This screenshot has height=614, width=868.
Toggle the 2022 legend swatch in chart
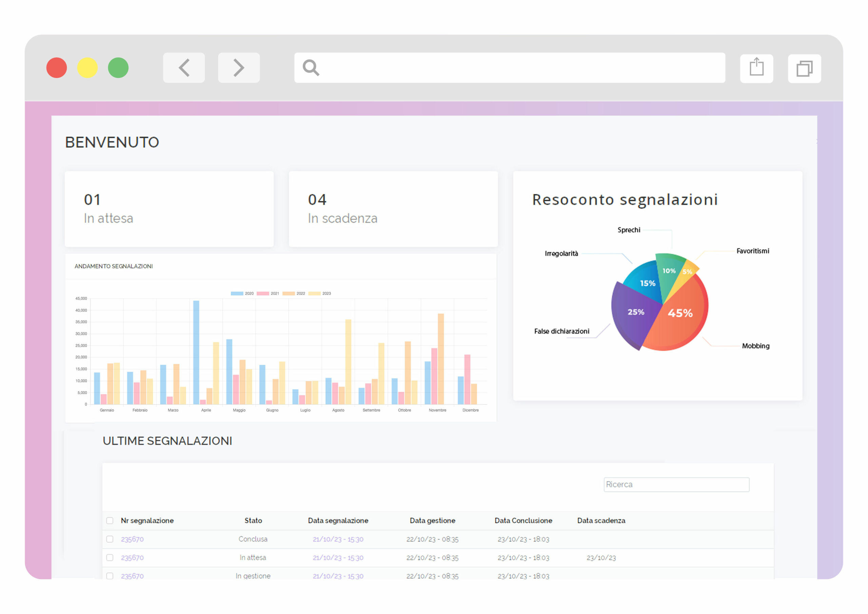[289, 293]
